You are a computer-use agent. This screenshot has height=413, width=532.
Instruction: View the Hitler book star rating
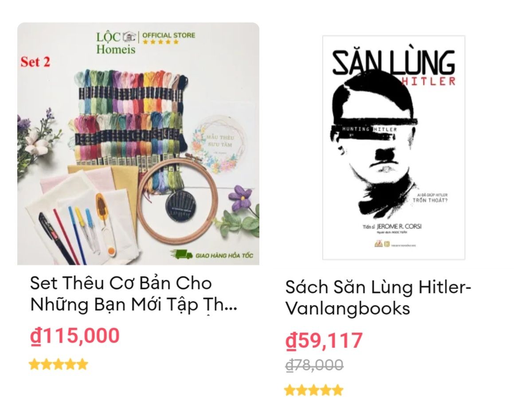click(314, 390)
